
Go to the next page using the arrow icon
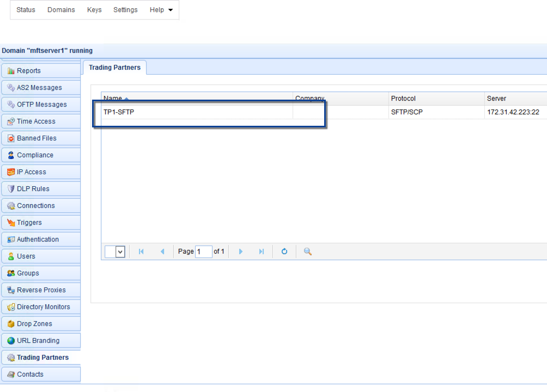[241, 252]
